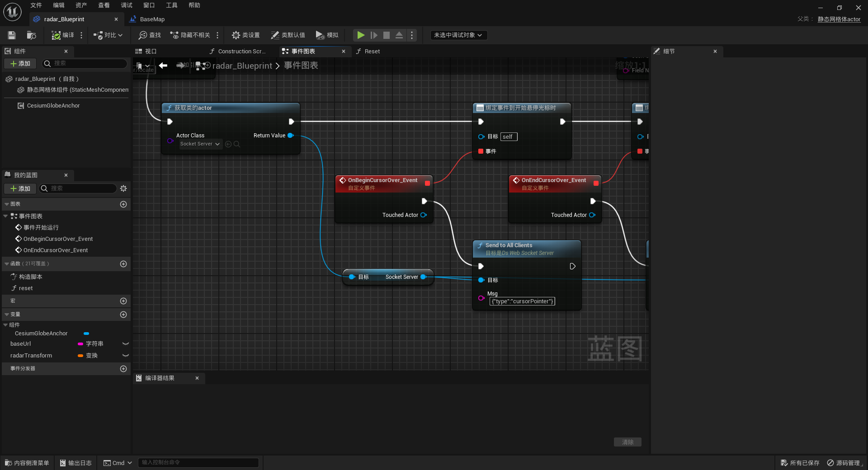Open Actor Class Socket Server dropdown
The height and width of the screenshot is (470, 868).
pyautogui.click(x=200, y=144)
